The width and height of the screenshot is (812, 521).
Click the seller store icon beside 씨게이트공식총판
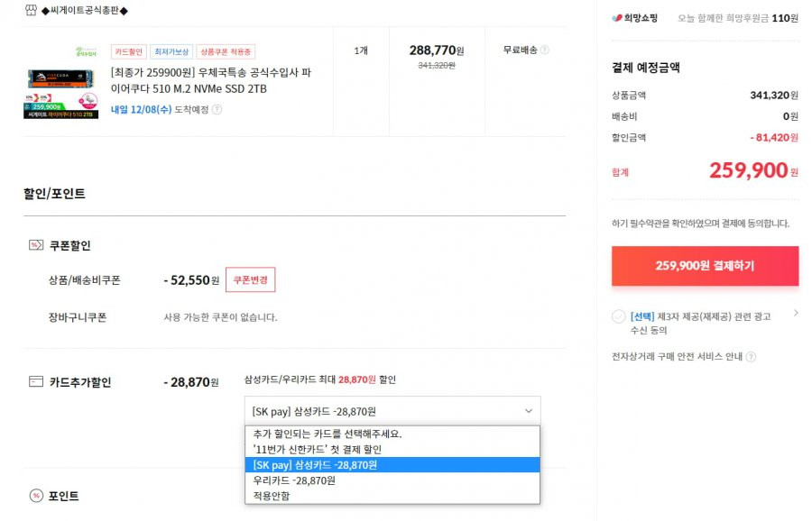pyautogui.click(x=31, y=10)
